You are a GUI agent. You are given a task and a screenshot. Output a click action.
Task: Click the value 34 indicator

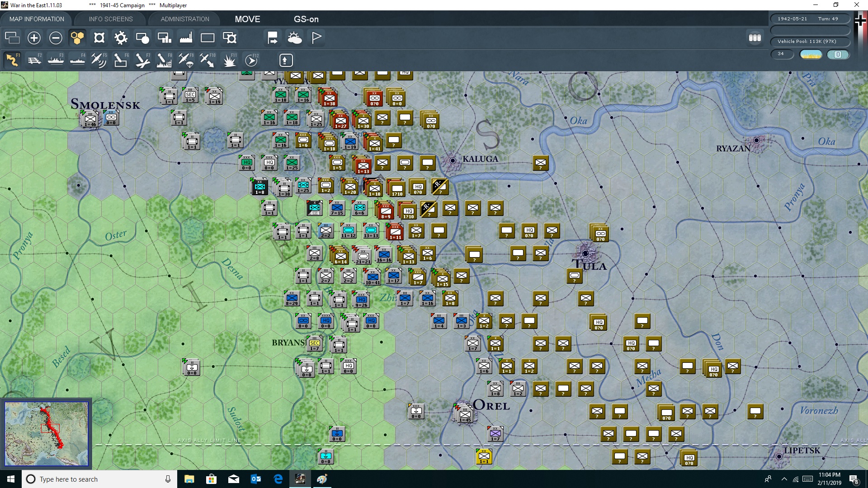(782, 54)
